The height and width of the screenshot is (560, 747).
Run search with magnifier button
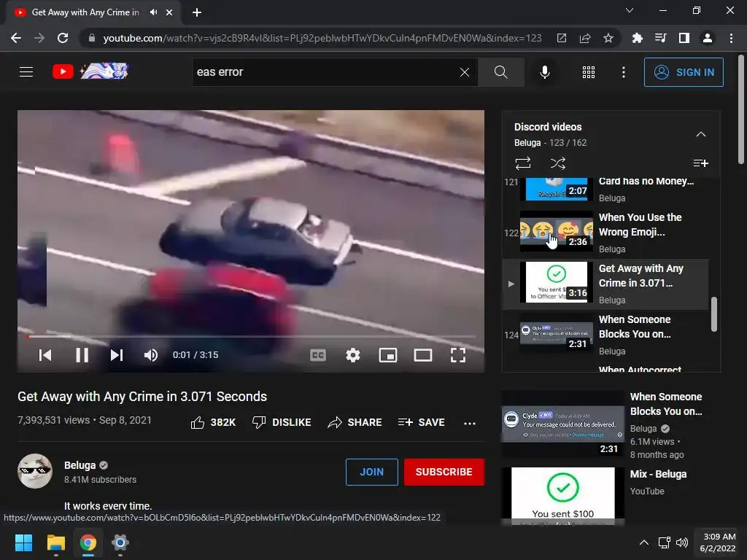pyautogui.click(x=500, y=72)
